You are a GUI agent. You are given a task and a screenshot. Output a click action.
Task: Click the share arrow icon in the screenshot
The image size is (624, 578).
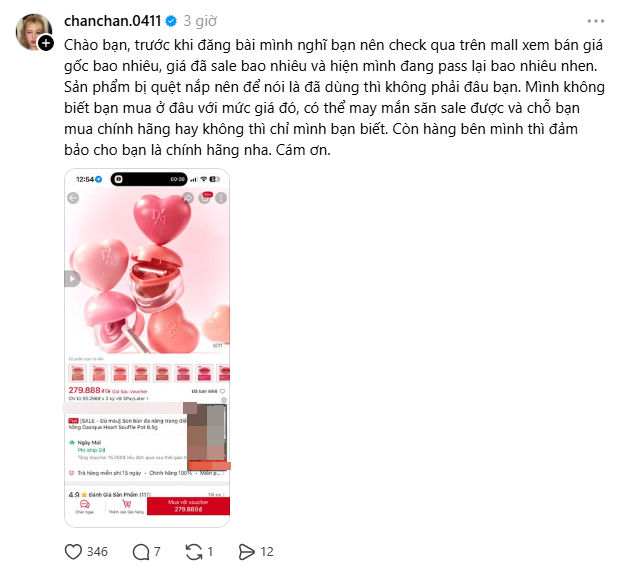188,198
